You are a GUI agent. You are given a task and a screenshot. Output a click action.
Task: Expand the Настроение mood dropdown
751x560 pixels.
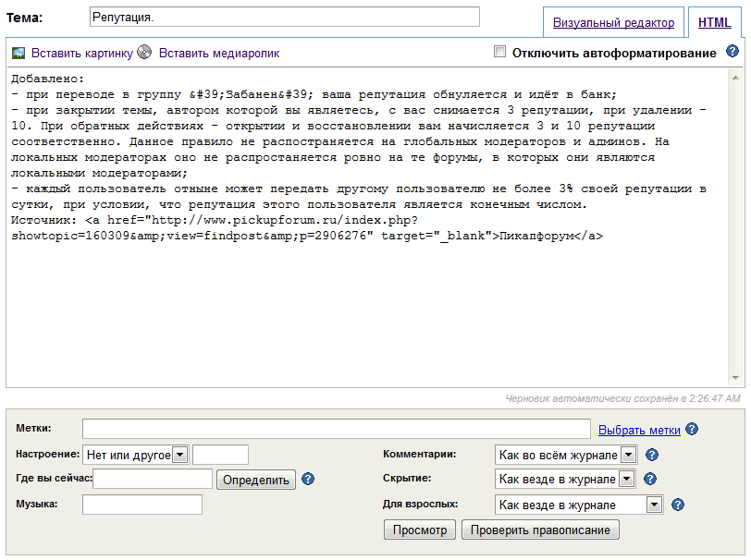[179, 455]
